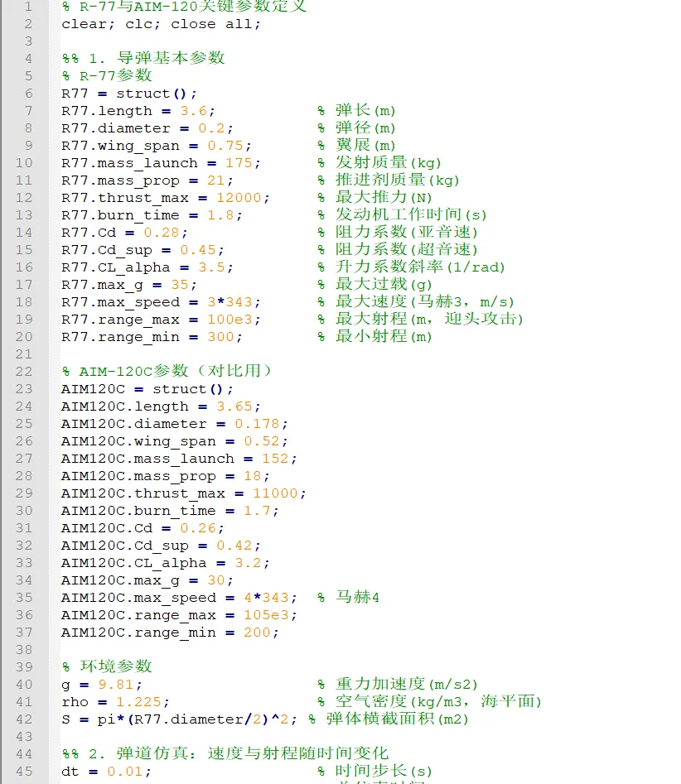Image resolution: width=681 pixels, height=784 pixels.
Task: Click the value 11000 of AIM120C.thrust_max
Action: click(x=275, y=493)
